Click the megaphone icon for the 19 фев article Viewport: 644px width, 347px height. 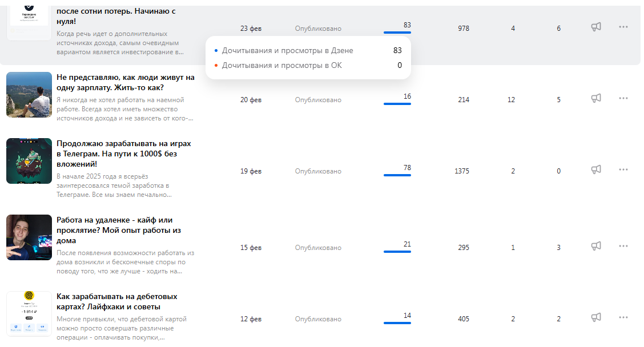pos(596,170)
